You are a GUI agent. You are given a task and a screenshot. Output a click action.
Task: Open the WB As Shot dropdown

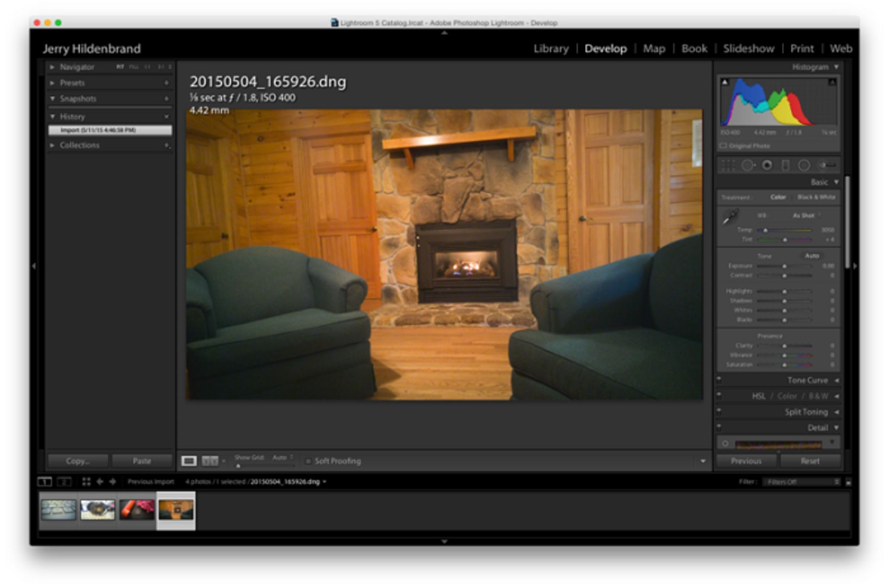806,215
